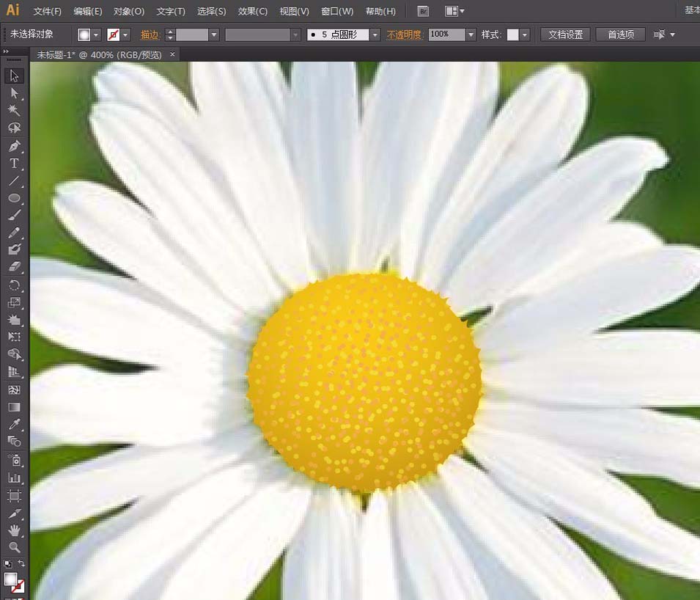Screen dimensions: 700x600
Task: Close the 未标题-1* document tab
Action: click(172, 54)
